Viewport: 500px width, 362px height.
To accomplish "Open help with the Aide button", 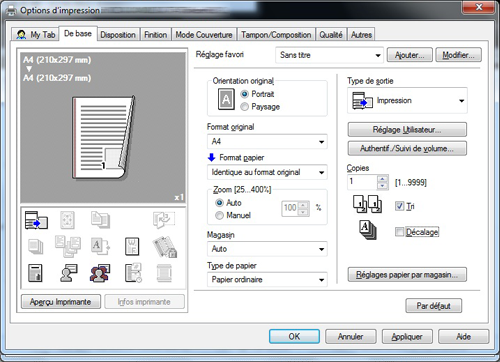I will (x=464, y=337).
